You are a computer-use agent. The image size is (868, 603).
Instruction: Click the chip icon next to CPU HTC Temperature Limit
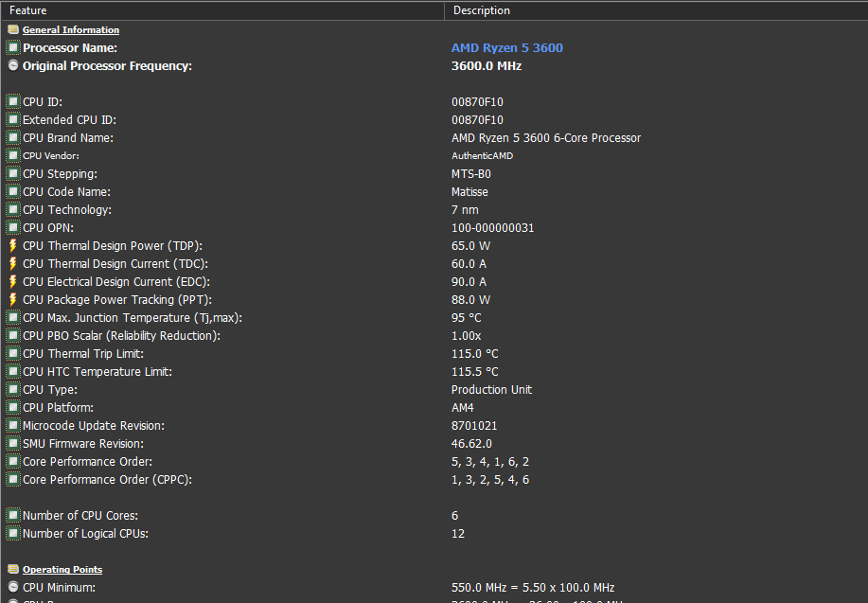pos(13,371)
